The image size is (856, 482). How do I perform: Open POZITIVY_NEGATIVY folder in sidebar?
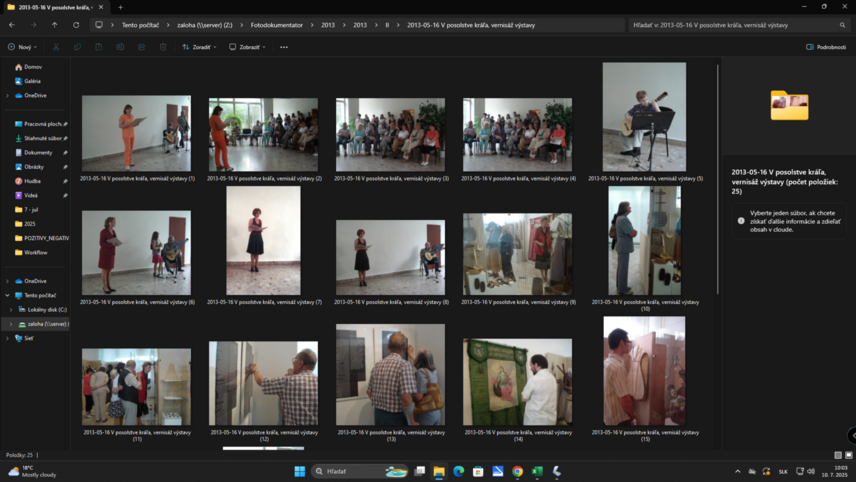coord(41,238)
